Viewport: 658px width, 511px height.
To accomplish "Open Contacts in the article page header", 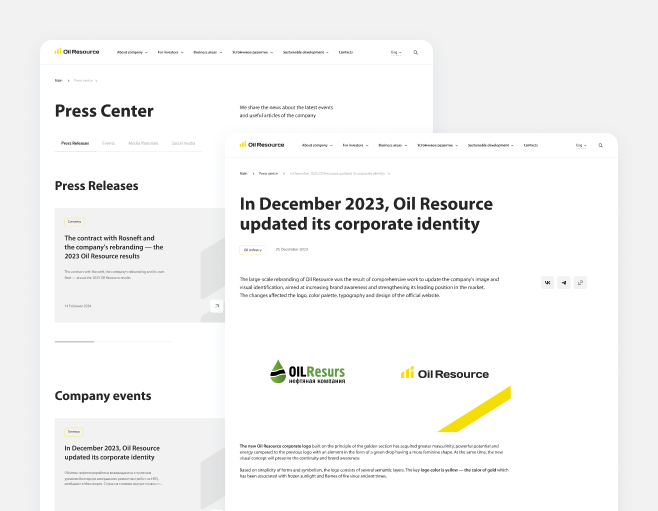I will (531, 146).
